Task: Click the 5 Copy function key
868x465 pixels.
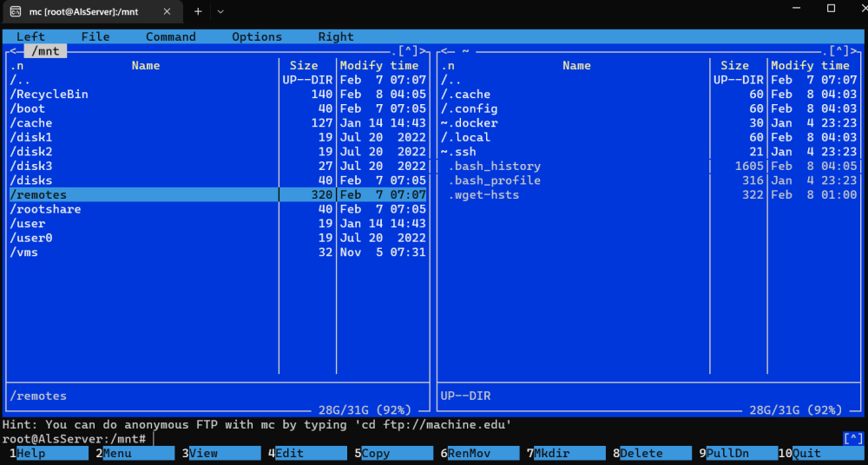Action: pyautogui.click(x=394, y=454)
